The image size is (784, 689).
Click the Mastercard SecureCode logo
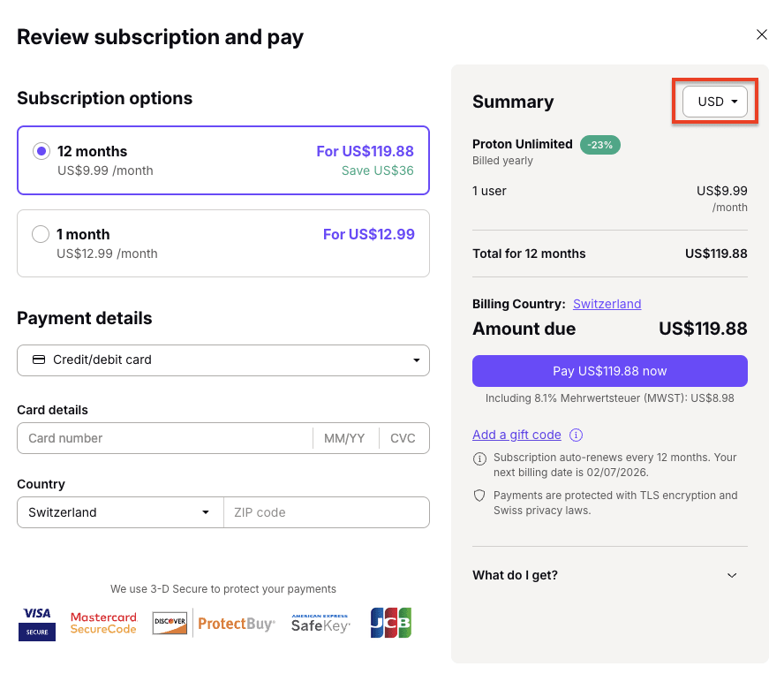coord(103,623)
